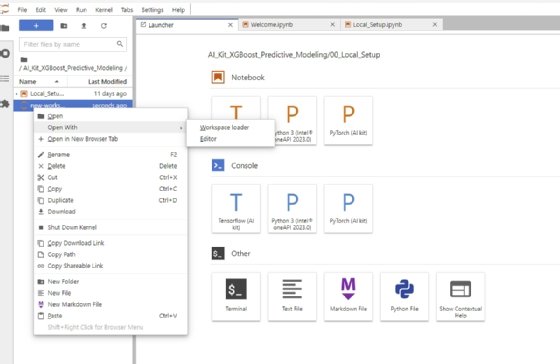Choose Copy Path from the context menu
The image size is (560, 364).
(x=111, y=255)
